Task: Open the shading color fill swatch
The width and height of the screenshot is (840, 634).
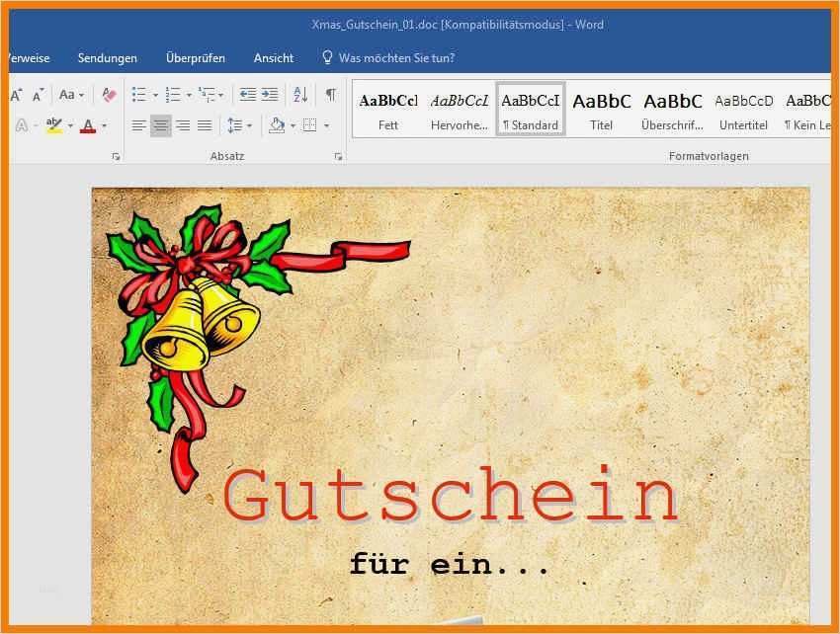Action: pyautogui.click(x=276, y=125)
